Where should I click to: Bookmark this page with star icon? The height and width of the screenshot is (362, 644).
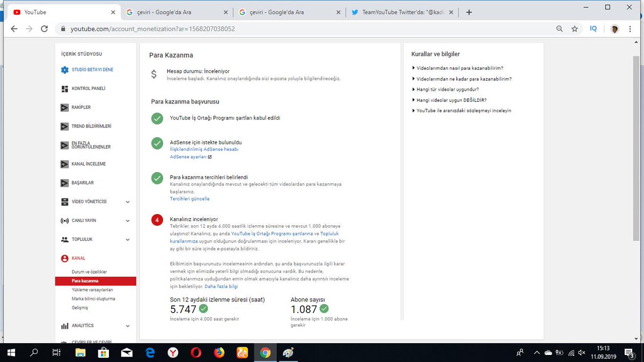tap(575, 29)
